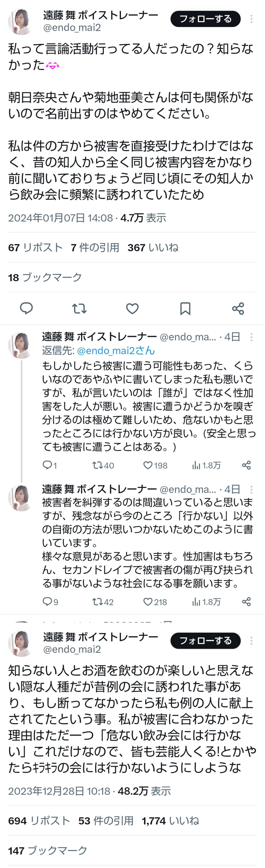265x868 pixels.
Task: Bookmark the January 7 main post
Action: coord(185,308)
